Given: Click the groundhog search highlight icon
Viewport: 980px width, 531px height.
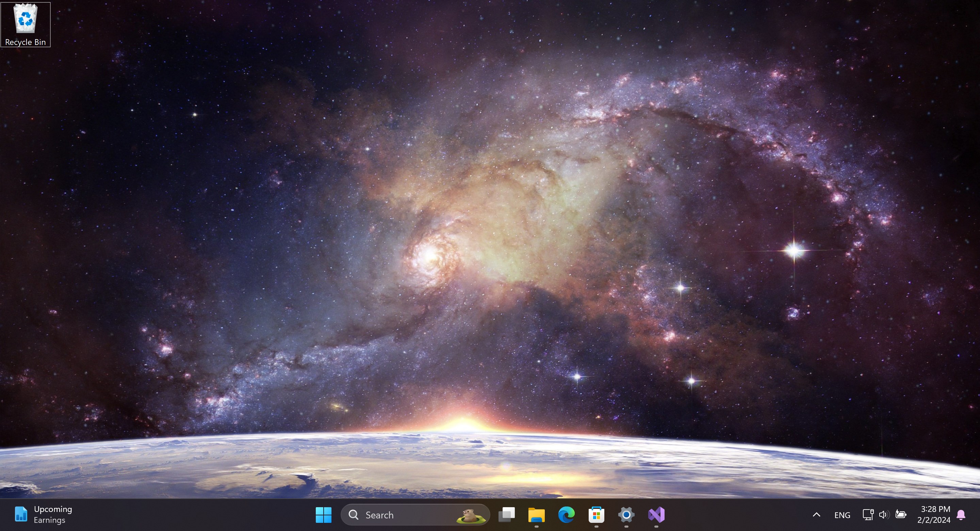Looking at the screenshot, I should tap(471, 515).
